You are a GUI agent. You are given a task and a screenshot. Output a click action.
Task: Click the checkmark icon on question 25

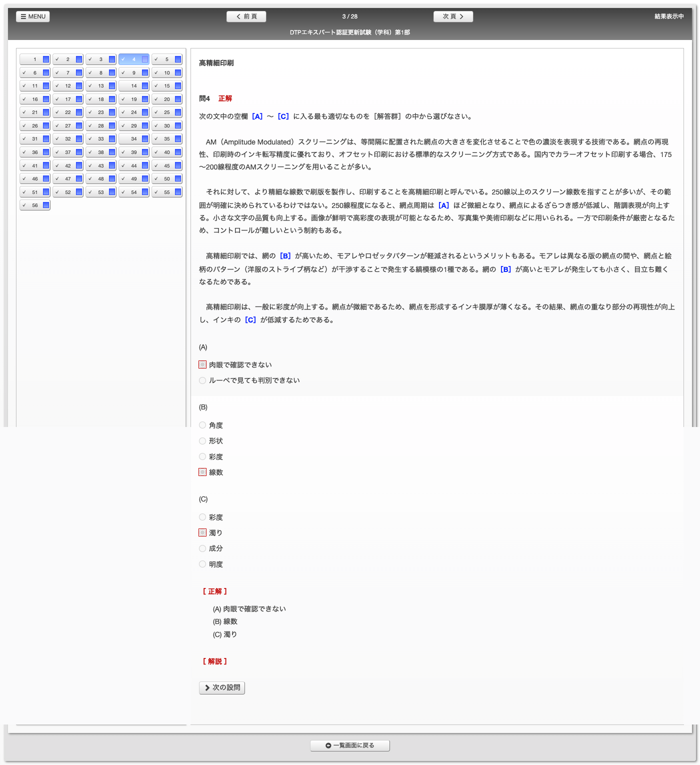tap(156, 112)
